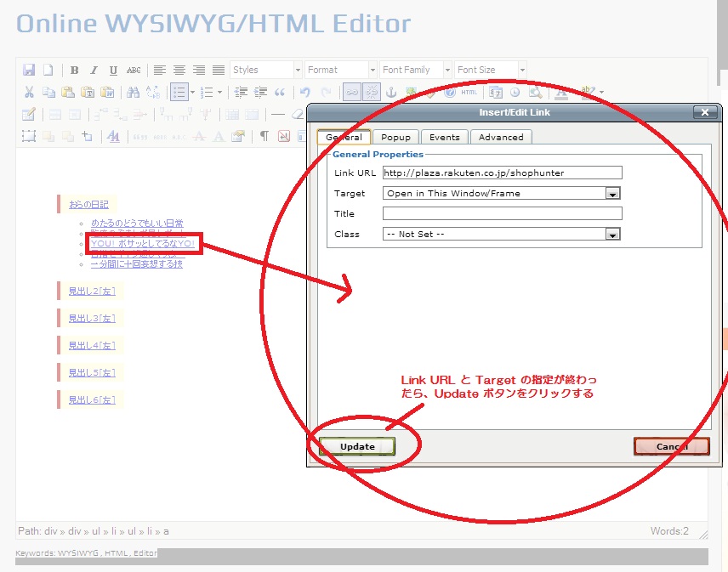This screenshot has width=728, height=572.
Task: Open the HTML source editor icon
Action: 469,93
